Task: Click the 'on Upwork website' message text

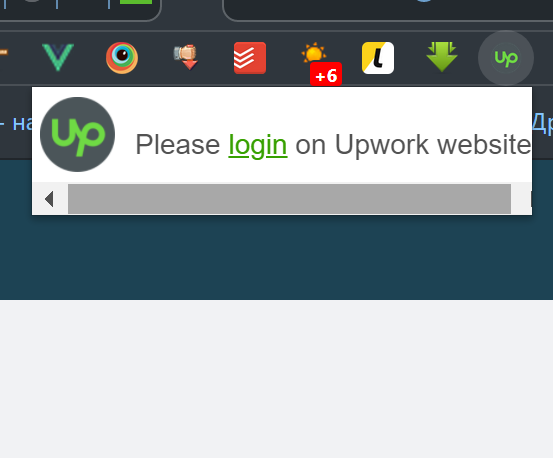Action: 413,145
